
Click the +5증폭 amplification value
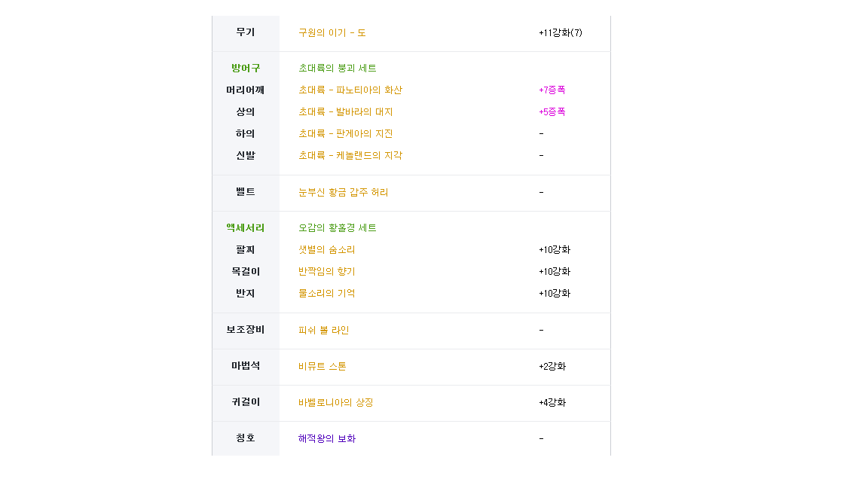pyautogui.click(x=552, y=111)
